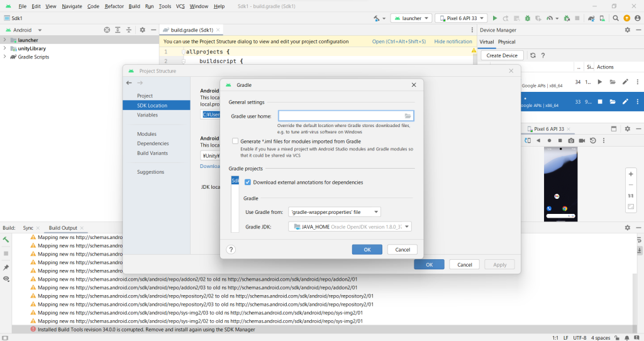Open the Refactor menu
Viewport: 644px width, 341px height.
pos(114,6)
